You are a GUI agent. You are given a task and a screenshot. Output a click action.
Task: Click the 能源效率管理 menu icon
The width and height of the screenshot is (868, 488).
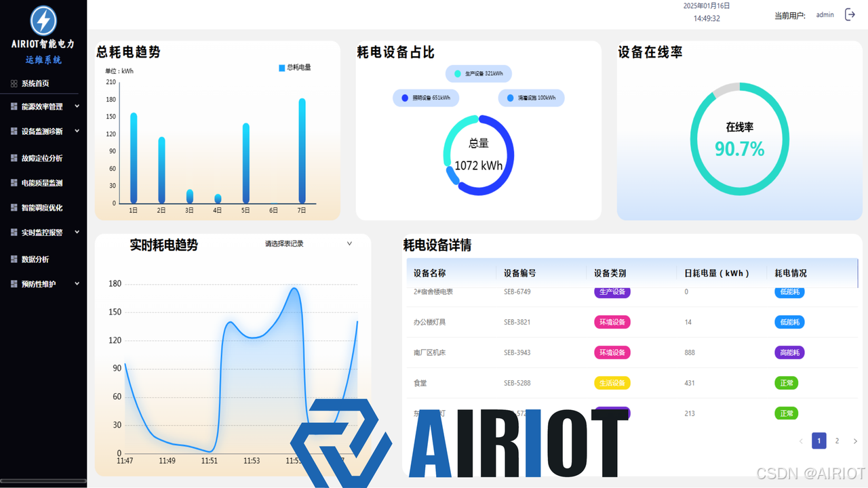pyautogui.click(x=14, y=106)
